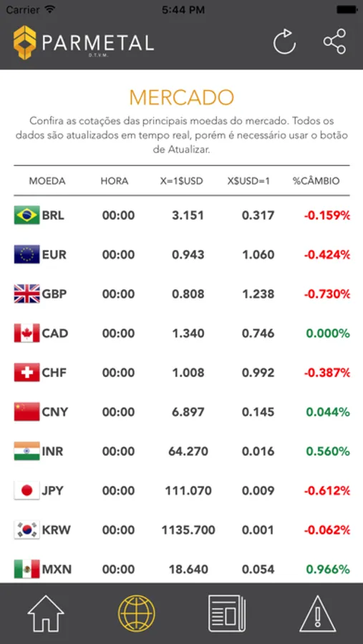Open the newspaper news tab
The height and width of the screenshot is (644, 363).
pos(227,613)
